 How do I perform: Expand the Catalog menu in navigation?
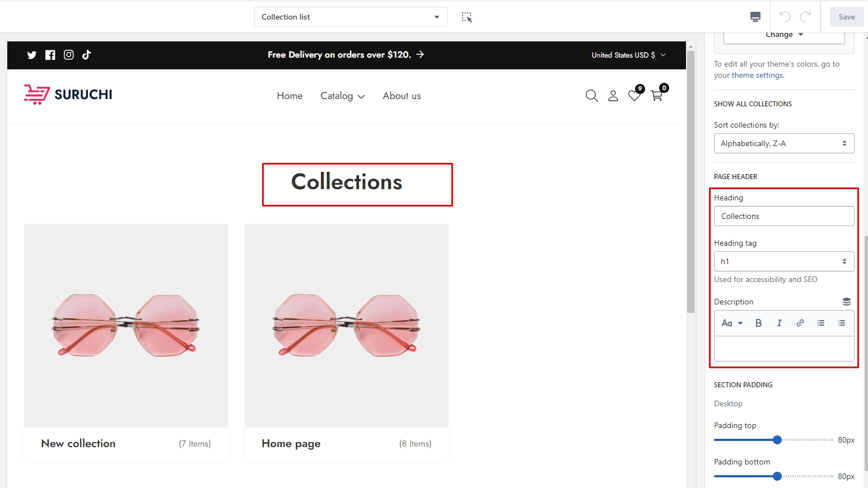[342, 96]
